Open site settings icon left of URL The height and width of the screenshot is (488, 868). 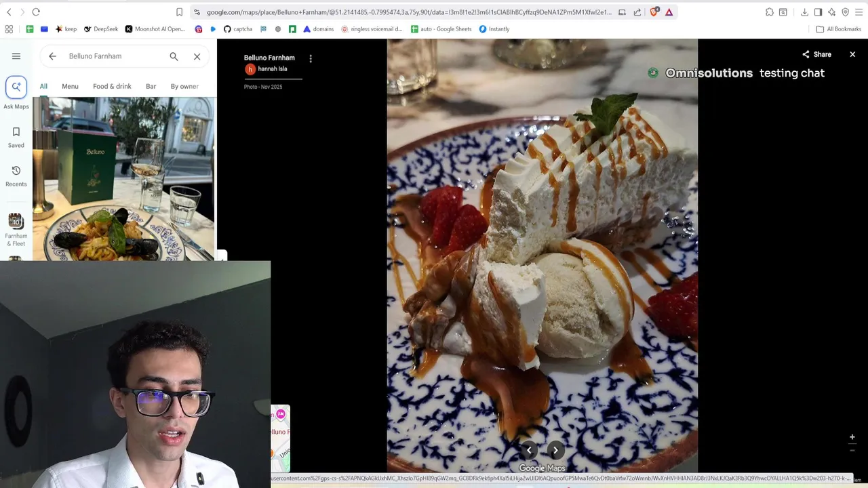197,12
